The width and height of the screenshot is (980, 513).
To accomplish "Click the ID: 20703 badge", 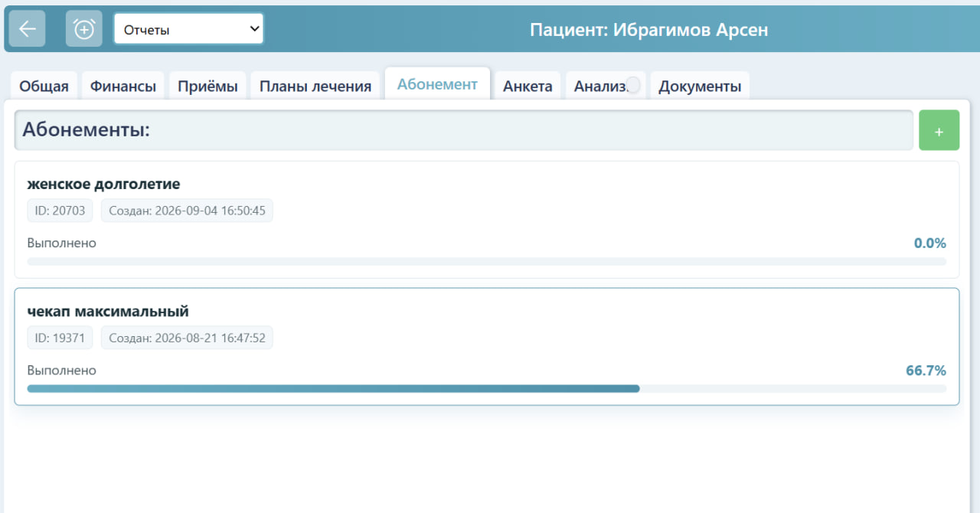I will (60, 211).
